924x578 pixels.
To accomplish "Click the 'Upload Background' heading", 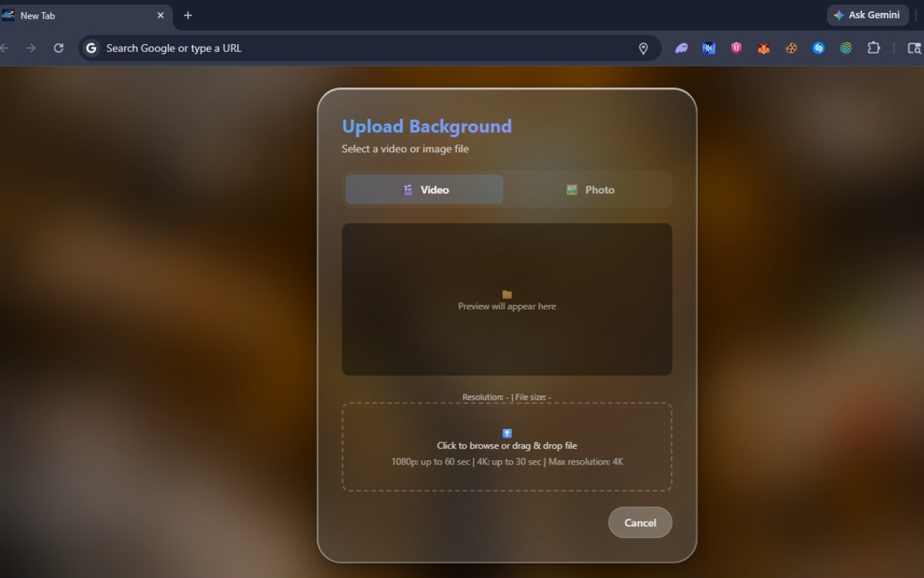I will point(427,126).
